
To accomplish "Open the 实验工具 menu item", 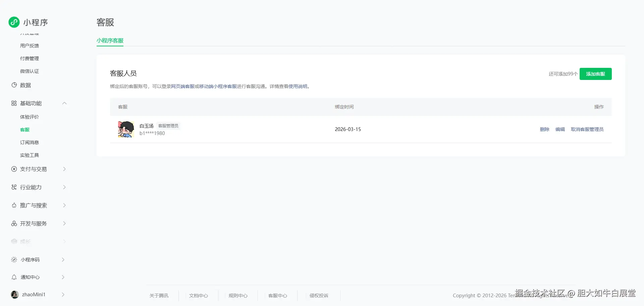I will (30, 155).
